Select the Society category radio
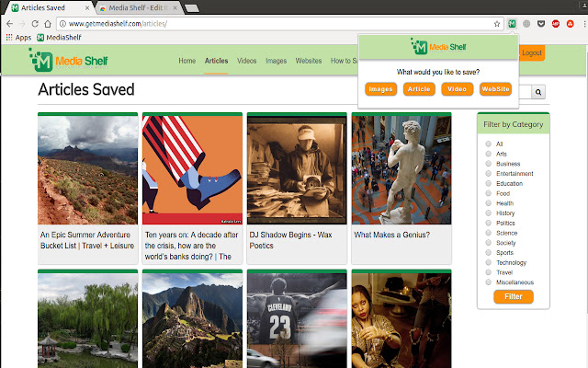 [488, 243]
